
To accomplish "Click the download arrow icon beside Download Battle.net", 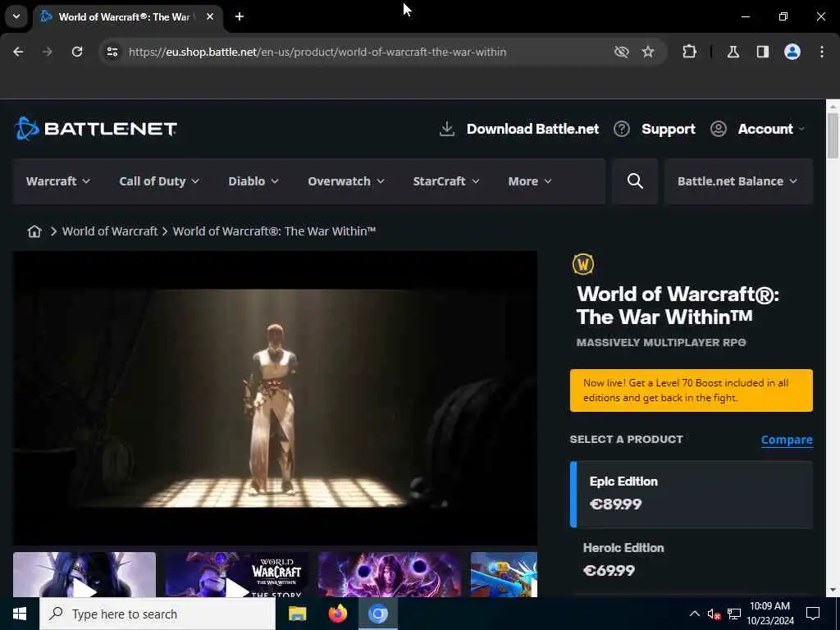I will tap(447, 129).
